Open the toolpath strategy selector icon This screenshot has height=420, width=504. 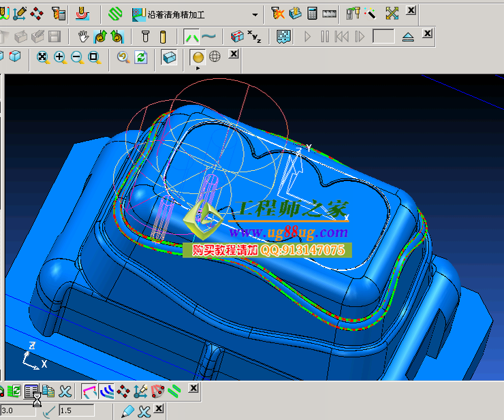114,13
